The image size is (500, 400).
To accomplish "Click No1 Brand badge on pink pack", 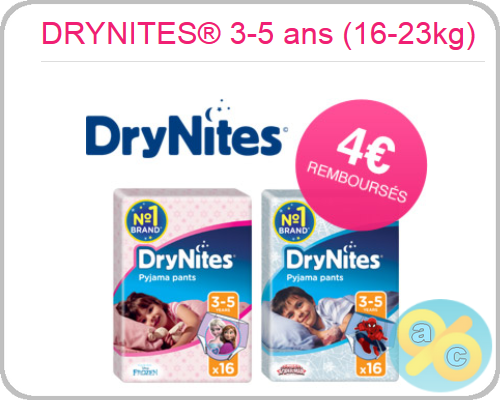I will click(146, 221).
